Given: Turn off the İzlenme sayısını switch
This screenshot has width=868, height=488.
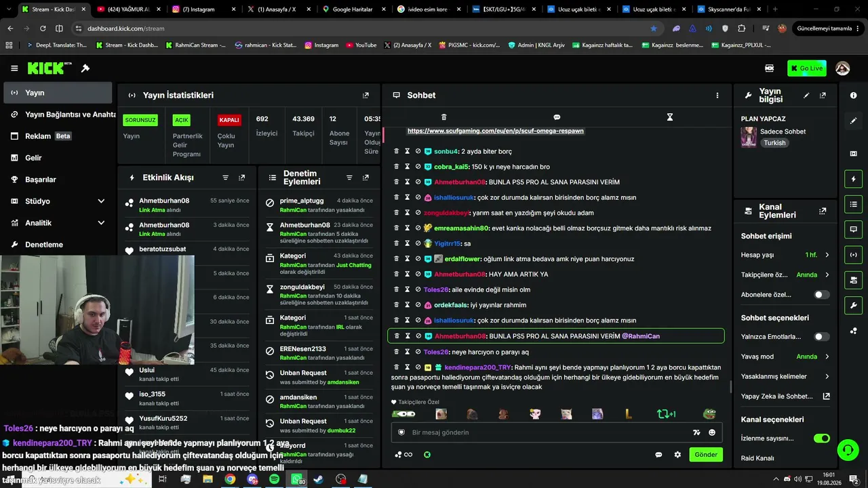Looking at the screenshot, I should click(821, 439).
